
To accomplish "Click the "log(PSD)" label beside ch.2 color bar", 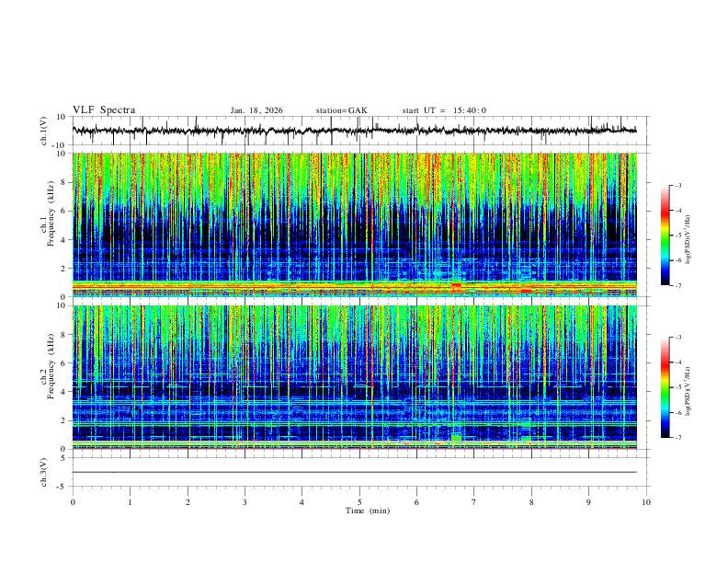I will point(688,392).
